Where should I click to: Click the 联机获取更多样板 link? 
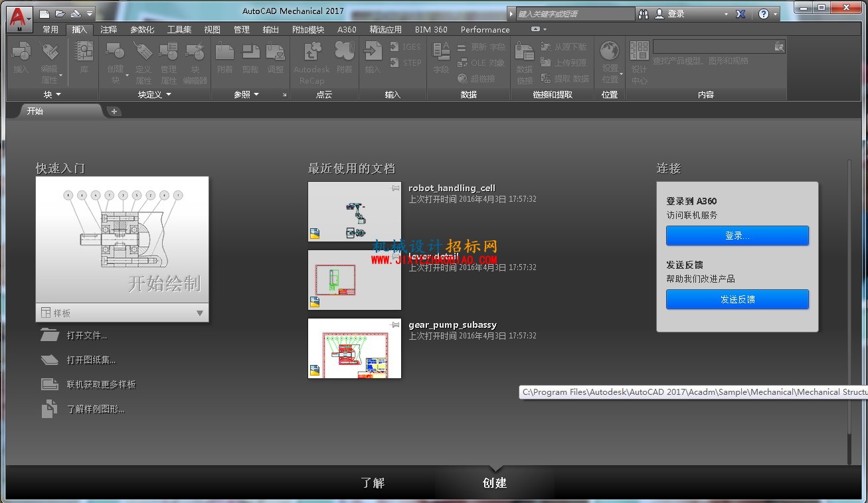[x=101, y=385]
